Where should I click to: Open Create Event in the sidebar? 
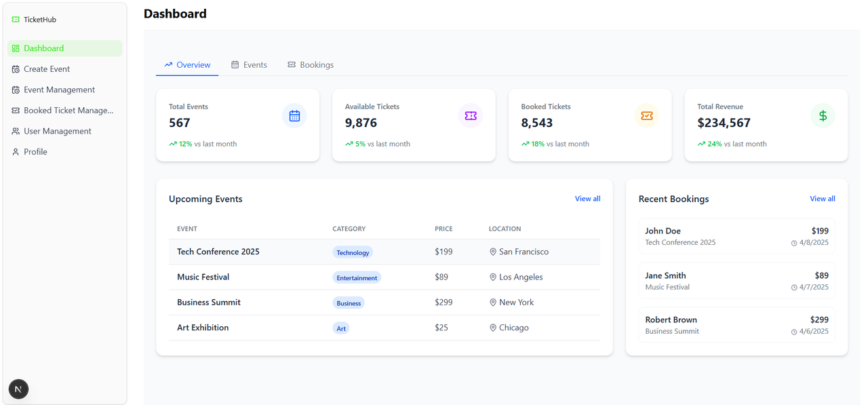point(65,69)
